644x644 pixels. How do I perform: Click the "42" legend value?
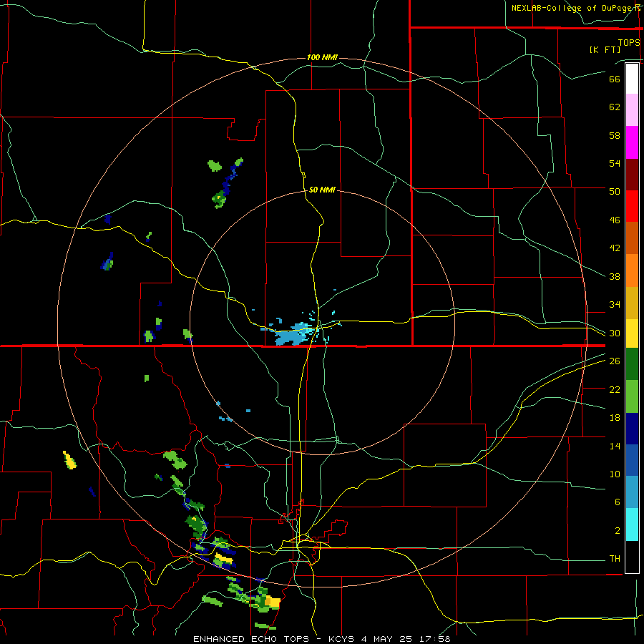pyautogui.click(x=615, y=248)
